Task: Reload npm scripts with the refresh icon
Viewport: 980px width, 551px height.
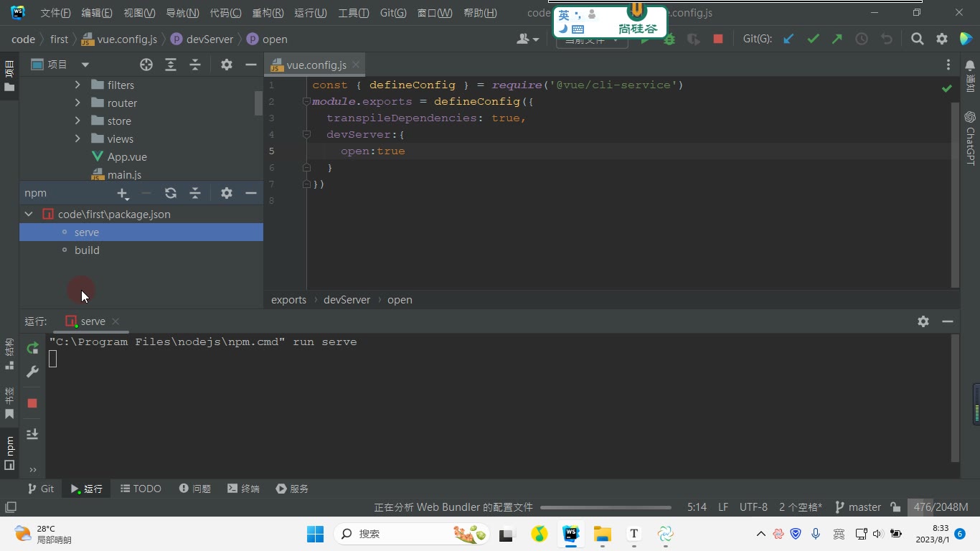Action: (171, 193)
